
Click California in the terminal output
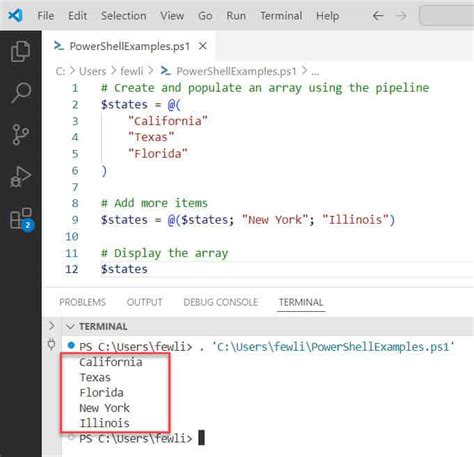(111, 362)
